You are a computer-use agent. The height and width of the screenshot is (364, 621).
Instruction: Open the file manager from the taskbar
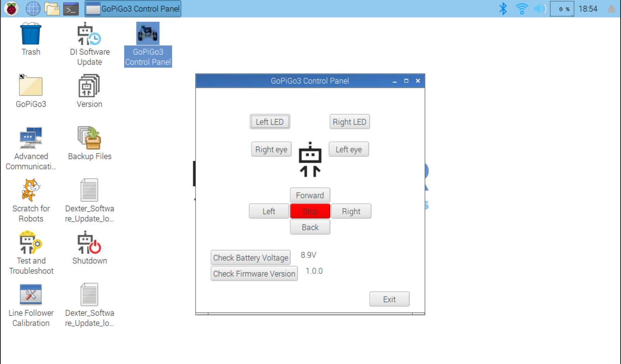(52, 9)
